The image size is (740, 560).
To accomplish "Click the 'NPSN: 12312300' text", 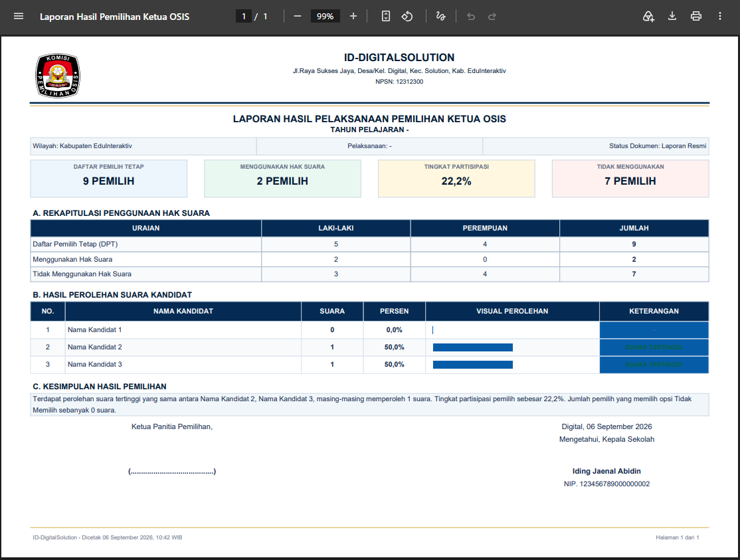I will pyautogui.click(x=399, y=82).
